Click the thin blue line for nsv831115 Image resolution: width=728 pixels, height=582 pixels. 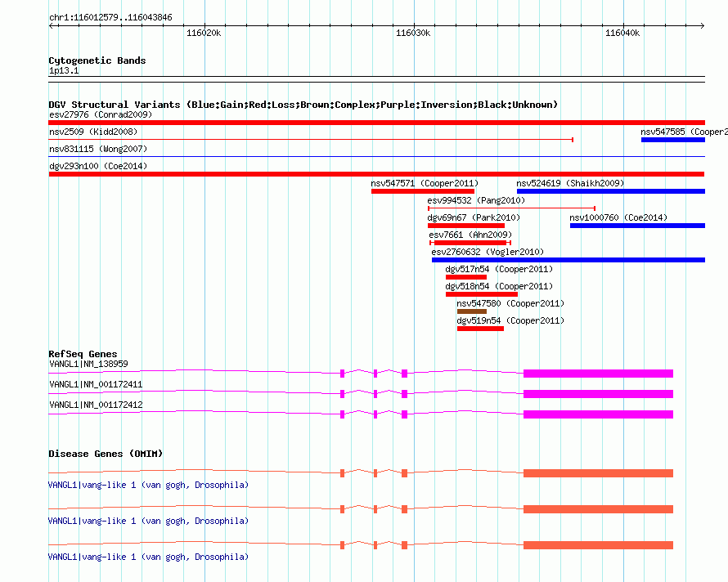(x=376, y=156)
